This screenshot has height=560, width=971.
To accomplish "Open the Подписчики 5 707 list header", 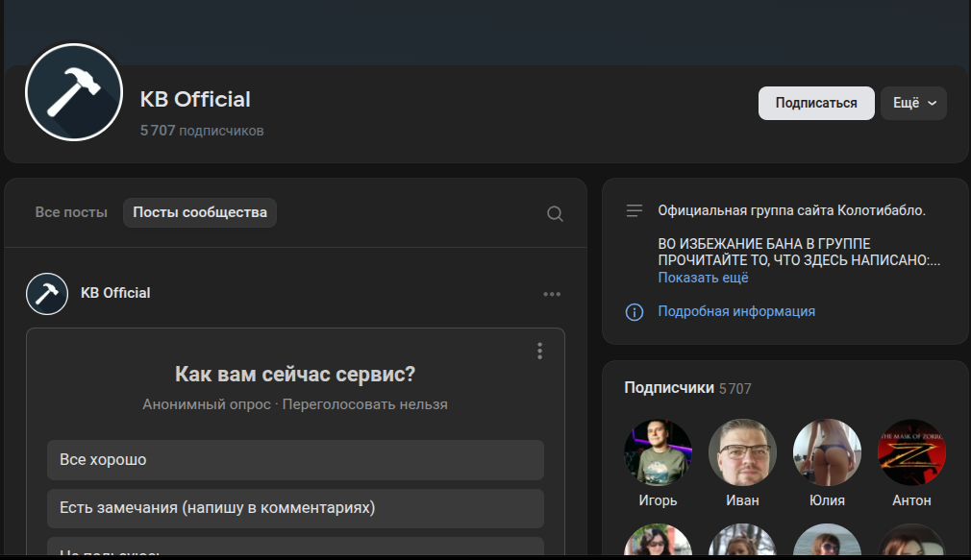I will pos(687,388).
